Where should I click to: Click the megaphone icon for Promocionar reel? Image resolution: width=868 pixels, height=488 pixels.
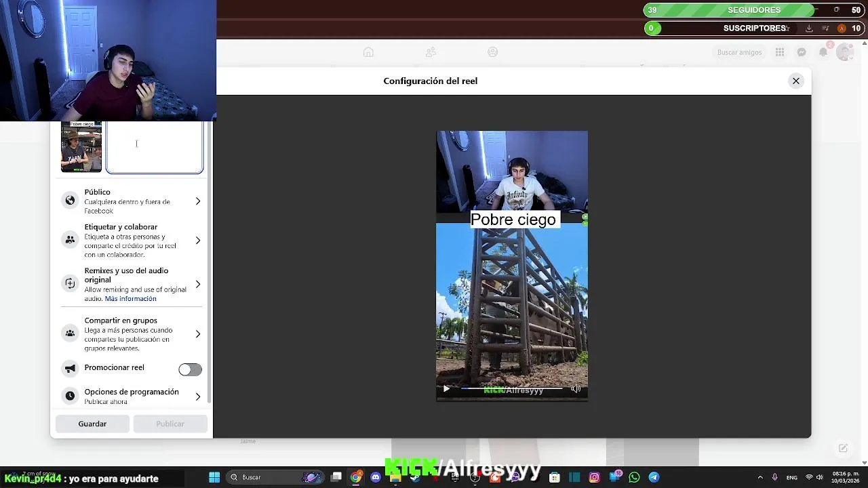click(x=70, y=368)
